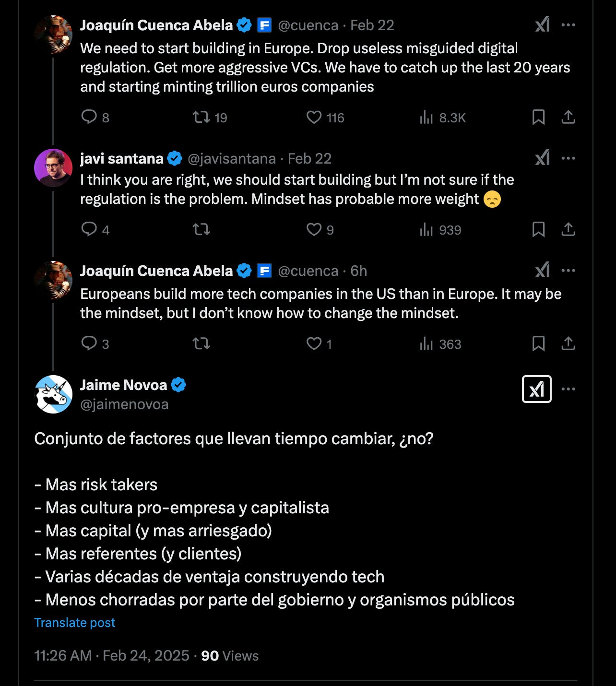The height and width of the screenshot is (686, 616).
Task: Click Translate post link
Action: click(75, 623)
